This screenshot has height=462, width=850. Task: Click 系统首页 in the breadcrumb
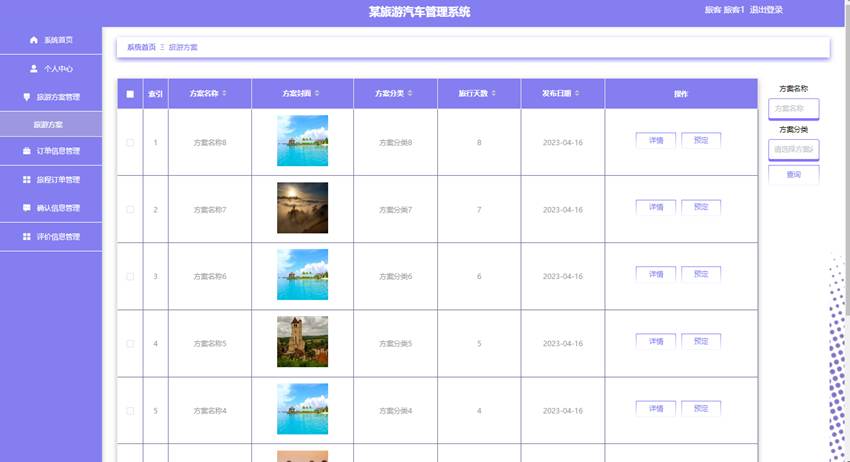click(141, 47)
